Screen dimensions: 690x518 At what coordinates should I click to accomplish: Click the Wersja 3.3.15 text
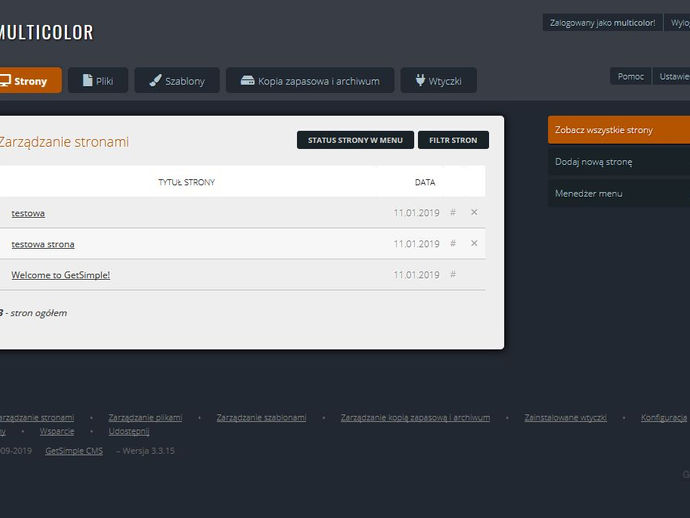click(x=148, y=451)
